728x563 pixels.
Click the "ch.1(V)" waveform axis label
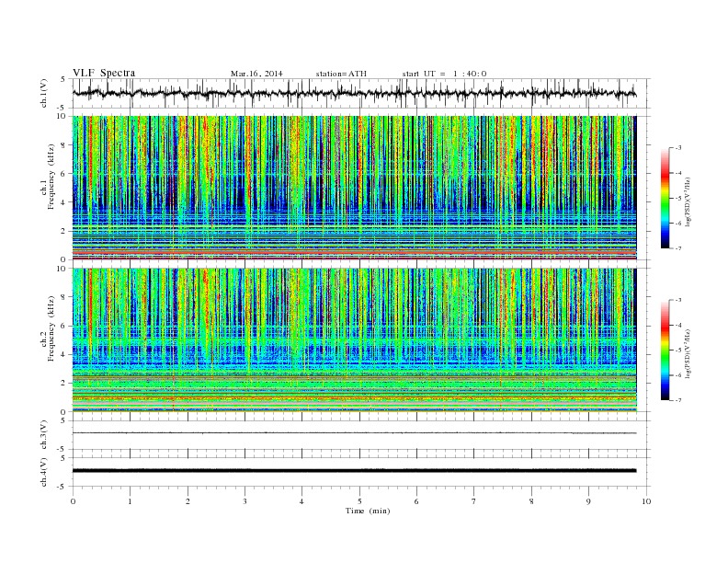point(44,93)
